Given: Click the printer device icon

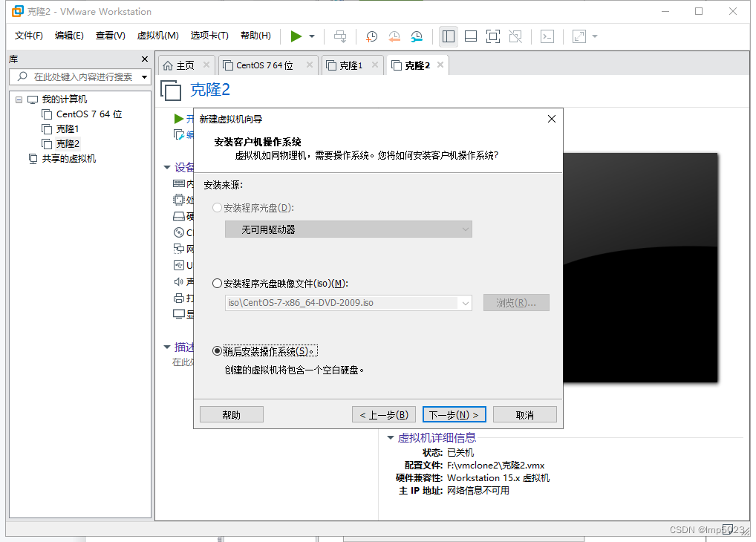Looking at the screenshot, I should click(179, 298).
